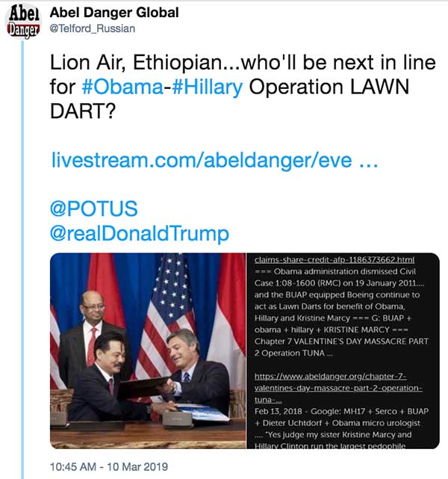
Task: Open the #Hillary hashtag
Action: click(x=208, y=87)
